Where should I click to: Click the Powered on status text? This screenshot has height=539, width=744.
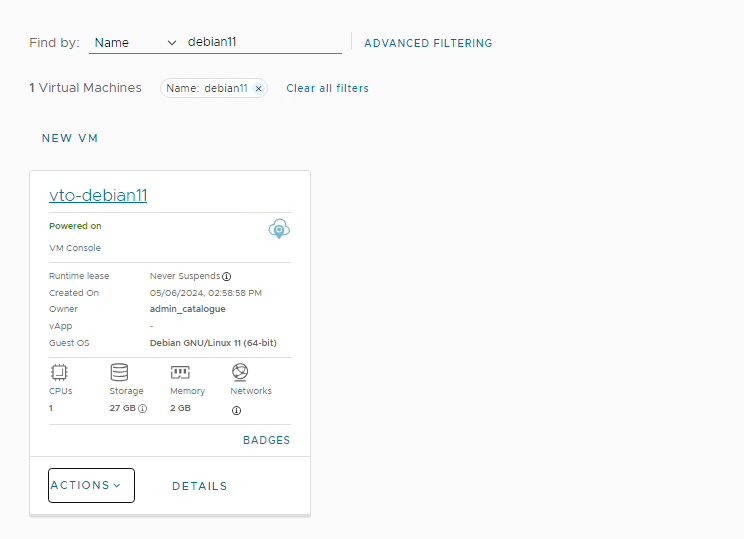[75, 226]
